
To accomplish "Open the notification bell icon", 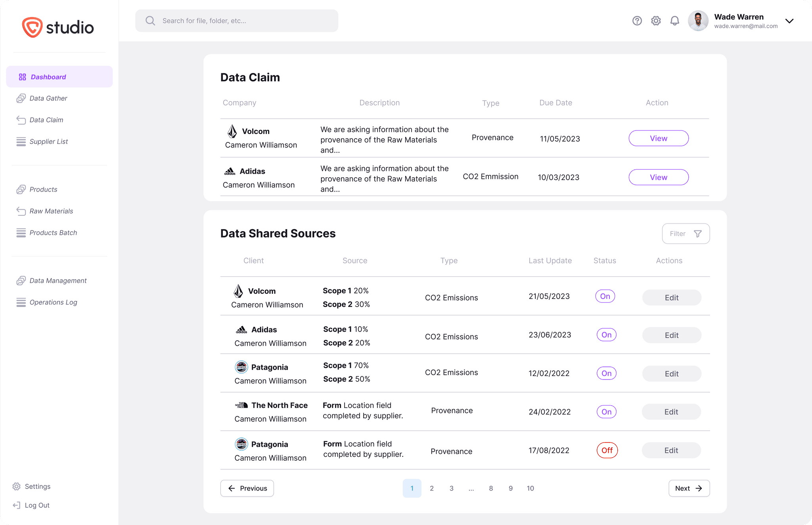I will click(x=674, y=21).
